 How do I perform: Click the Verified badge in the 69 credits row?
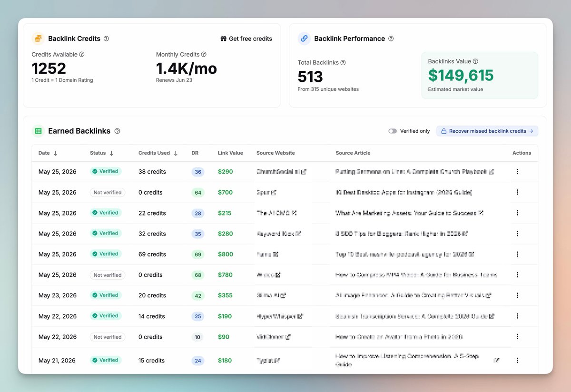tap(106, 254)
